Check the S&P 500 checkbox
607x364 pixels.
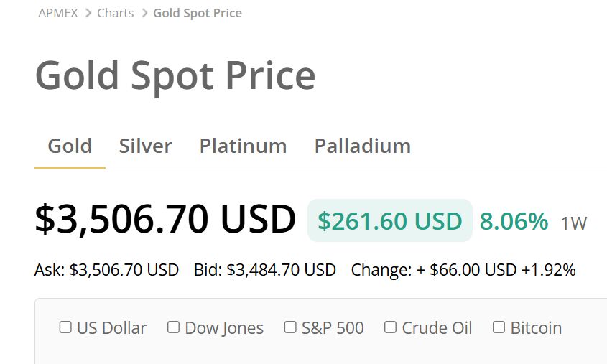pyautogui.click(x=290, y=327)
